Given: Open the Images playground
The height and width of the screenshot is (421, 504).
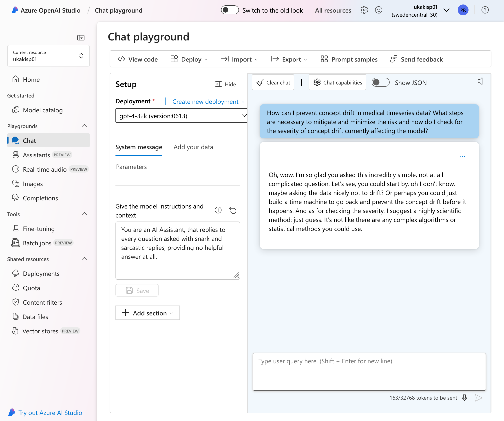Looking at the screenshot, I should pyautogui.click(x=49, y=184).
